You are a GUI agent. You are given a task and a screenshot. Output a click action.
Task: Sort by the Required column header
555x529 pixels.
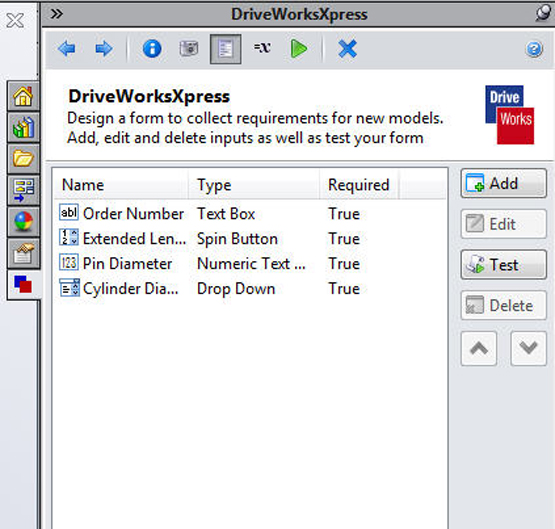point(359,185)
